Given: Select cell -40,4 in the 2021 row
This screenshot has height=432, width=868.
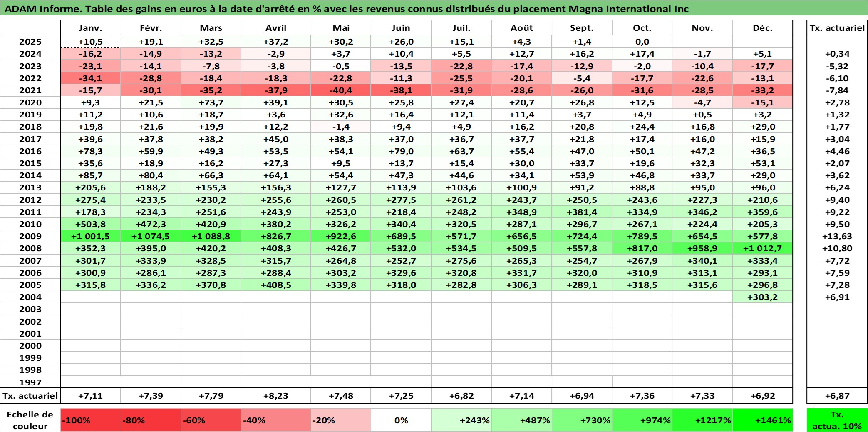Looking at the screenshot, I should pos(341,90).
